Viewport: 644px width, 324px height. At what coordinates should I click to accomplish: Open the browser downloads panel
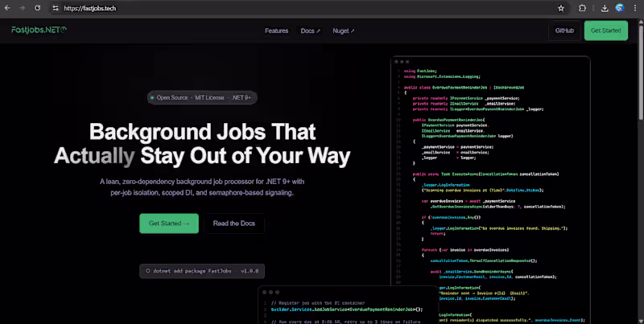605,8
